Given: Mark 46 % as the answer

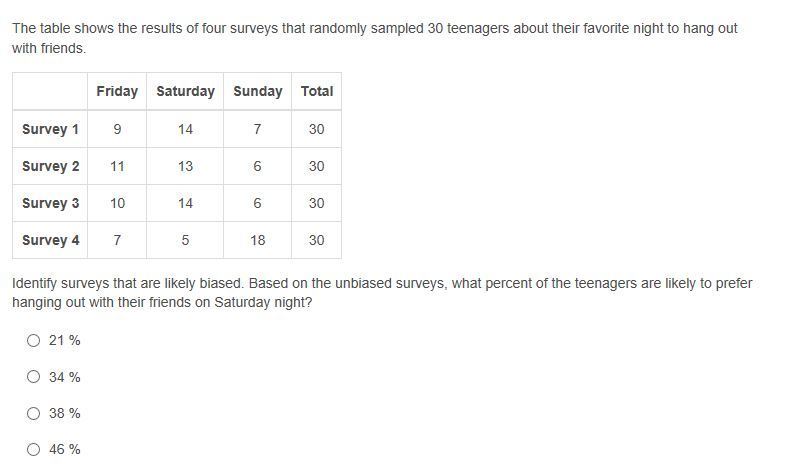Looking at the screenshot, I should 34,449.
